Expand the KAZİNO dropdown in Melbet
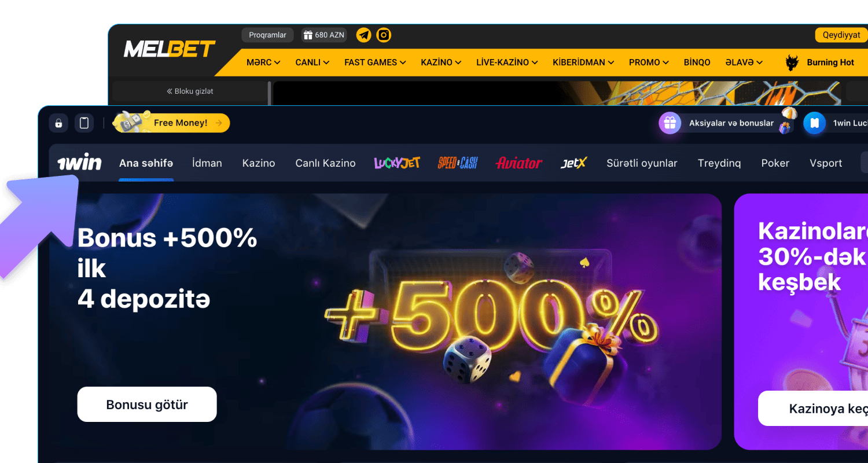 click(x=441, y=63)
